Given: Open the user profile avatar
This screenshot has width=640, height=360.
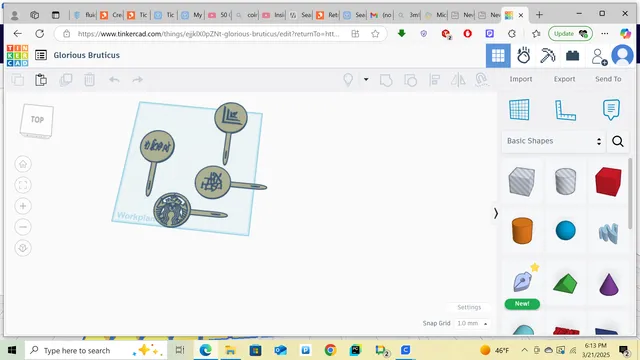Looking at the screenshot, I should point(622,55).
